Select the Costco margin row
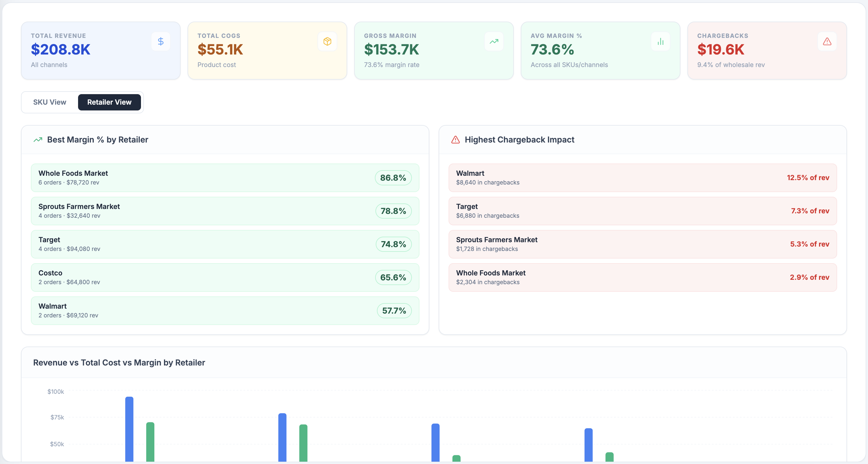Image resolution: width=868 pixels, height=464 pixels. tap(225, 277)
